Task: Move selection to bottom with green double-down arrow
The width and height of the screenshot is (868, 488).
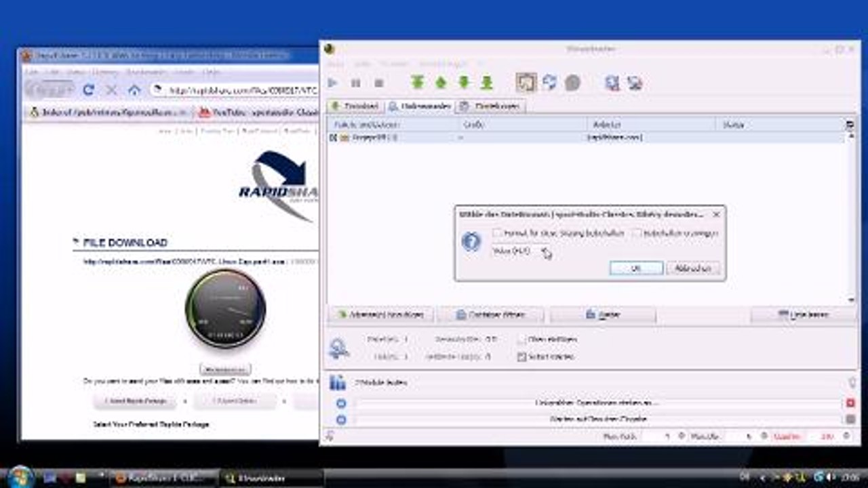Action: [487, 83]
